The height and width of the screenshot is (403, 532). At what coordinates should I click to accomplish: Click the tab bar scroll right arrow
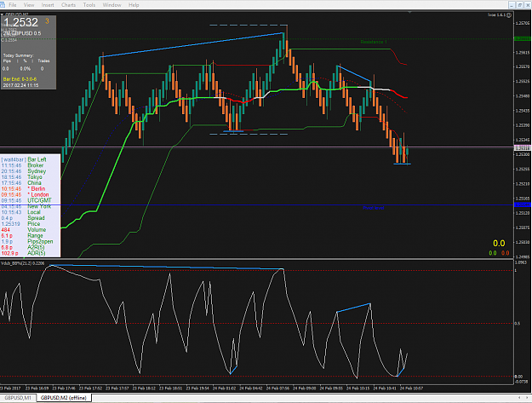pos(528,398)
